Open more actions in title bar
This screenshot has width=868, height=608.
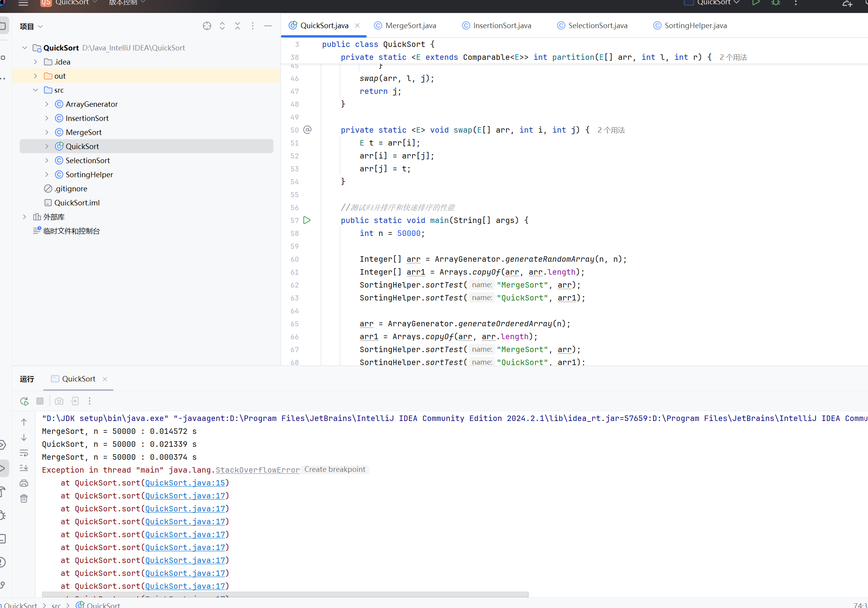[796, 3]
